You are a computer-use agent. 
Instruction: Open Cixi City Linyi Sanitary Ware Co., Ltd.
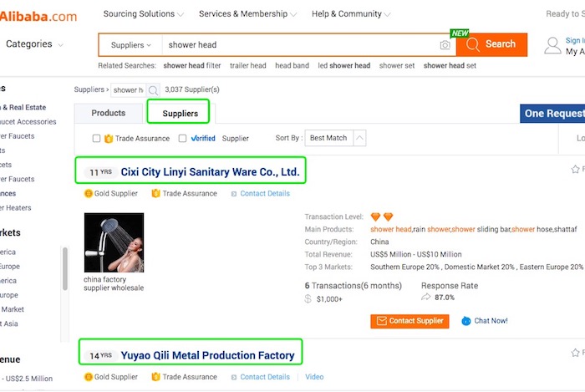pyautogui.click(x=210, y=172)
